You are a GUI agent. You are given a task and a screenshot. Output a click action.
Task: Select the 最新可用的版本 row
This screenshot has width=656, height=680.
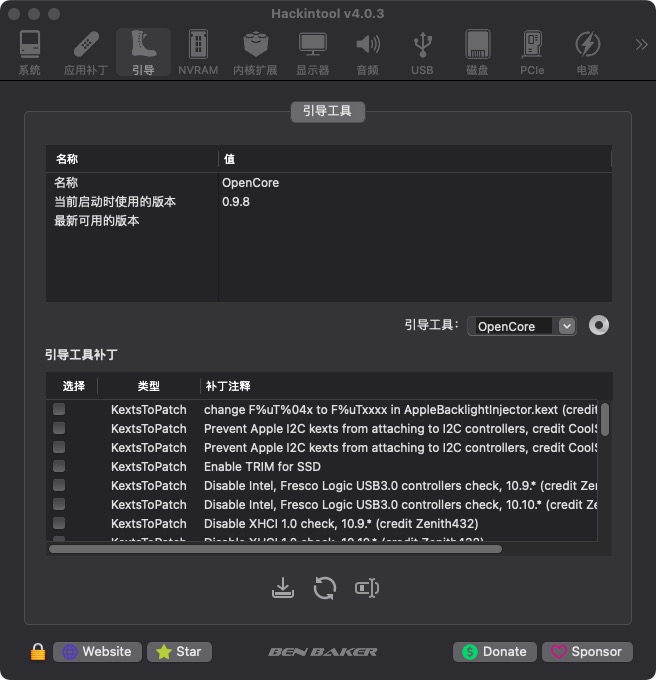tap(329, 221)
